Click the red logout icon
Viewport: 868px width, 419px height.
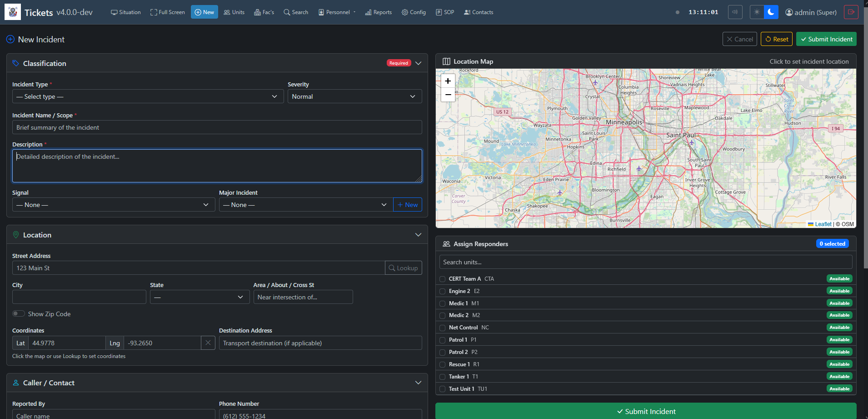pos(851,12)
